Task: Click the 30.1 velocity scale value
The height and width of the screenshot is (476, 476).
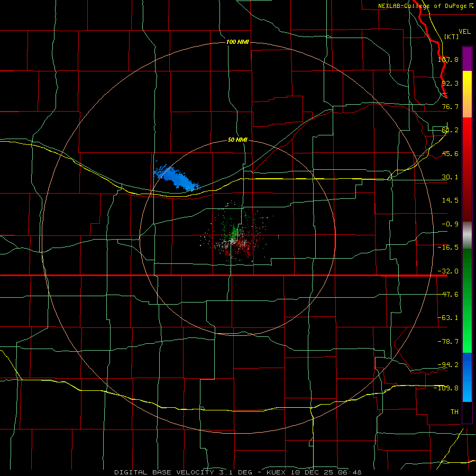Action: coord(450,177)
